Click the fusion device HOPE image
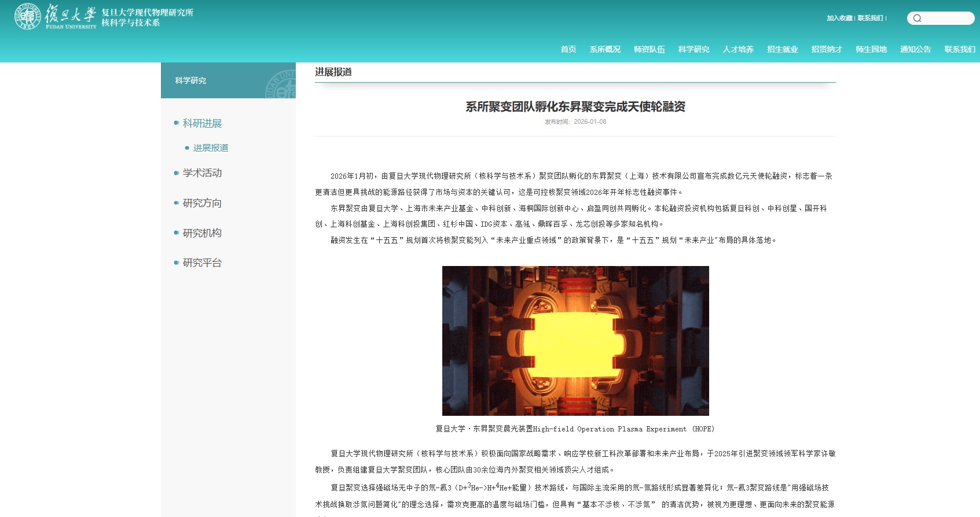The width and height of the screenshot is (980, 517). [x=575, y=341]
